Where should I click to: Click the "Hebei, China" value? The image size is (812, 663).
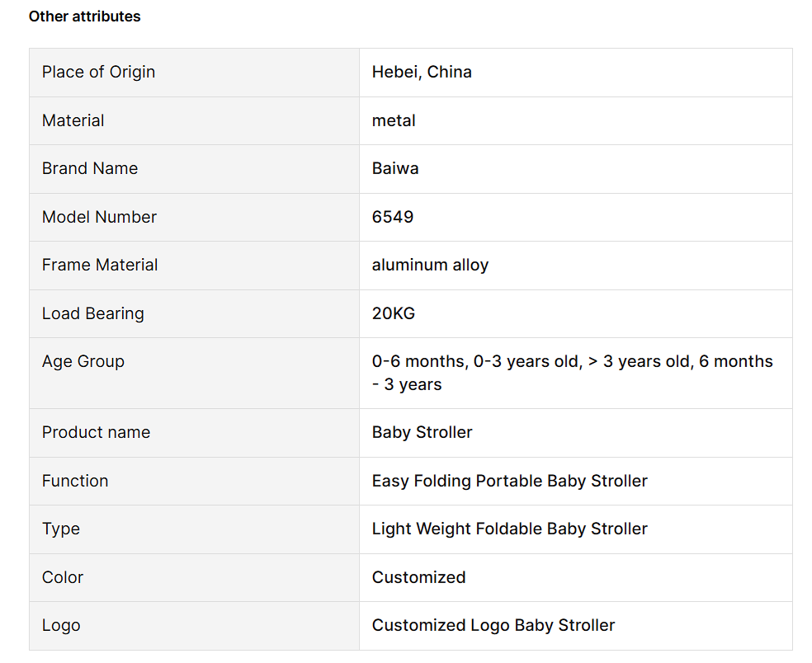point(422,72)
